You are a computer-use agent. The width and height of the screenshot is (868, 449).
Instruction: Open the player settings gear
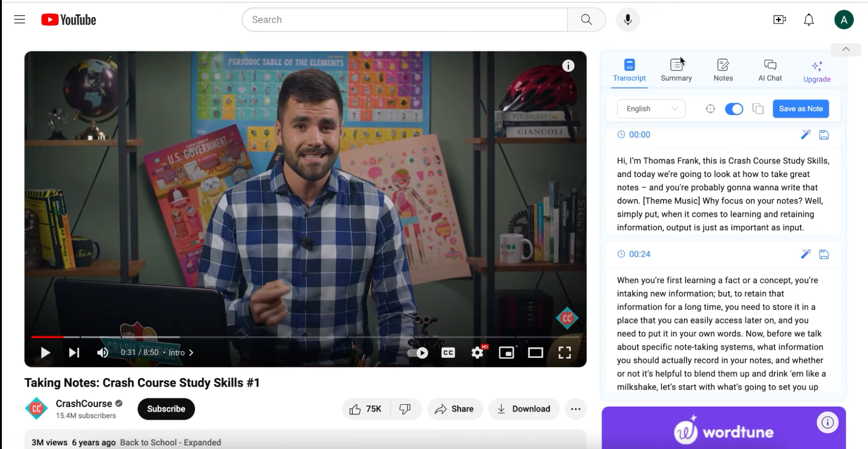coord(477,353)
